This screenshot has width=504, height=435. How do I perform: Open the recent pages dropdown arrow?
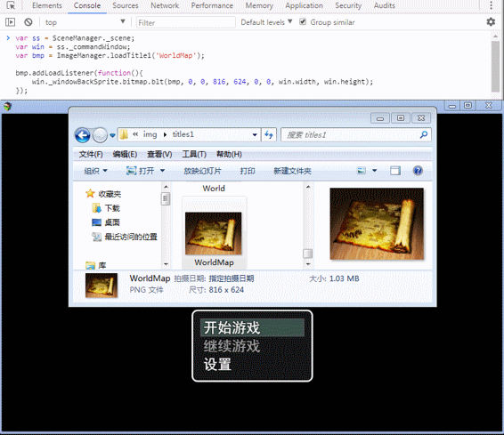tap(112, 135)
